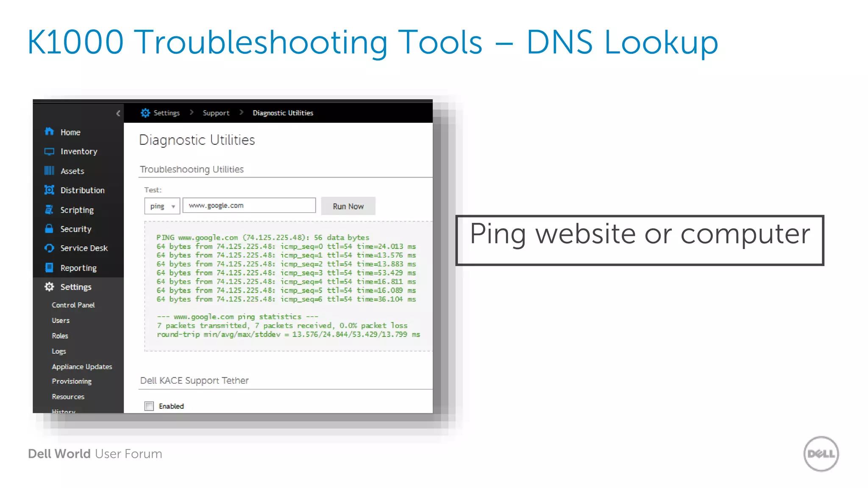This screenshot has height=488, width=868.
Task: Open the Service Desk menu item
Action: [x=84, y=248]
